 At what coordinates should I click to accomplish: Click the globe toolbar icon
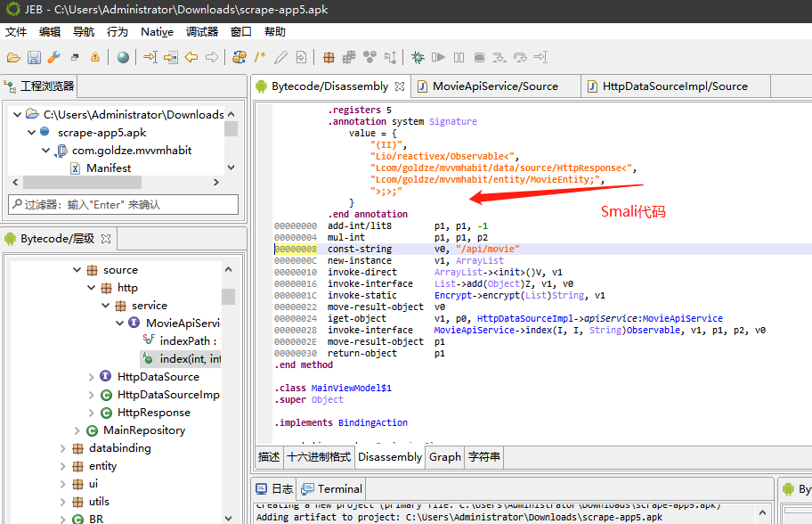point(123,57)
